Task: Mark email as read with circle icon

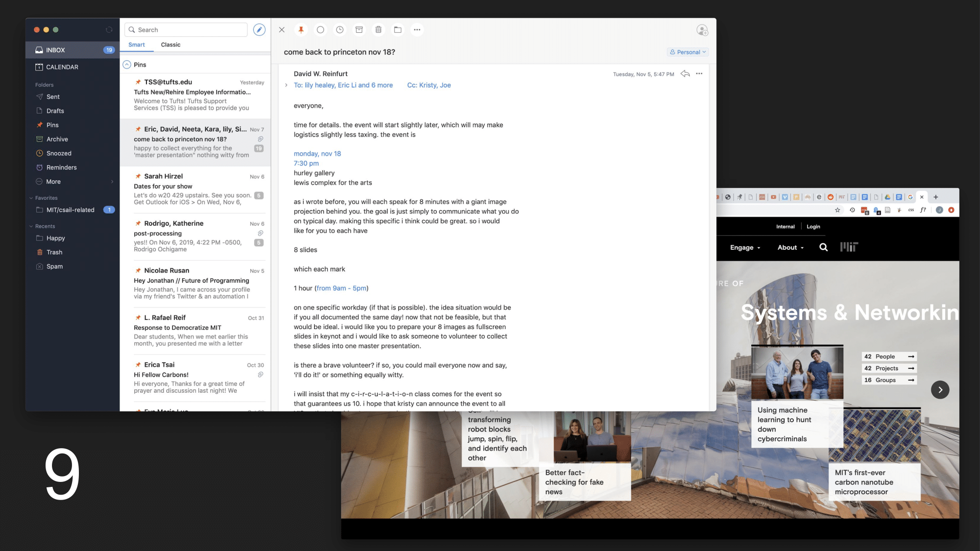Action: (320, 30)
